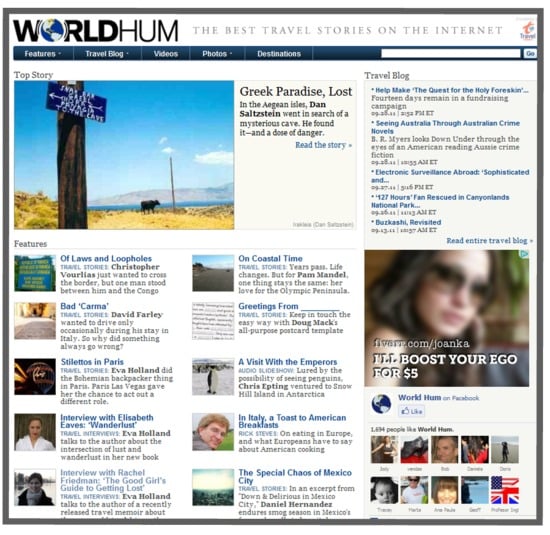This screenshot has height=535, width=550.
Task: Click the Rick Steves portrait thumbnail
Action: (213, 432)
